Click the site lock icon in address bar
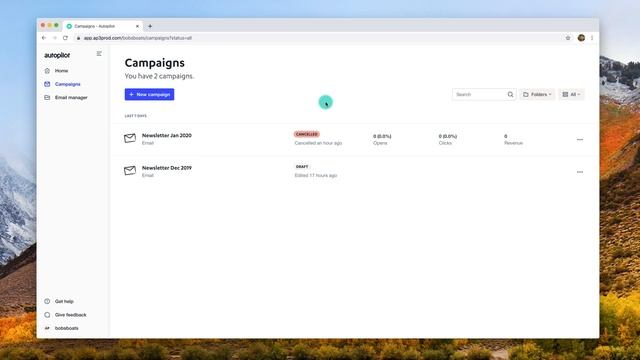The height and width of the screenshot is (360, 640). (x=78, y=38)
